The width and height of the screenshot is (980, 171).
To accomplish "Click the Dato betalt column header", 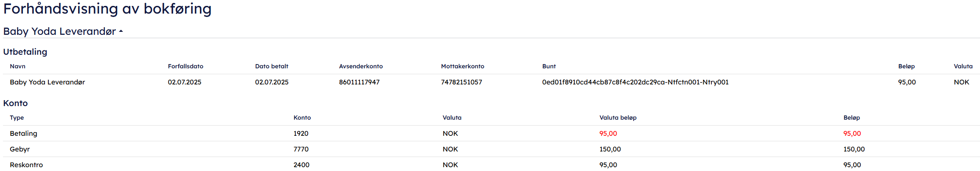I will pyautogui.click(x=272, y=66).
